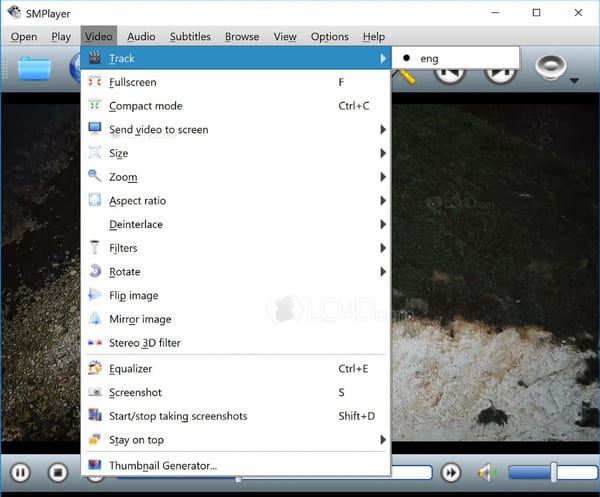The image size is (600, 497).
Task: Open the Subtitles menu
Action: (x=190, y=37)
